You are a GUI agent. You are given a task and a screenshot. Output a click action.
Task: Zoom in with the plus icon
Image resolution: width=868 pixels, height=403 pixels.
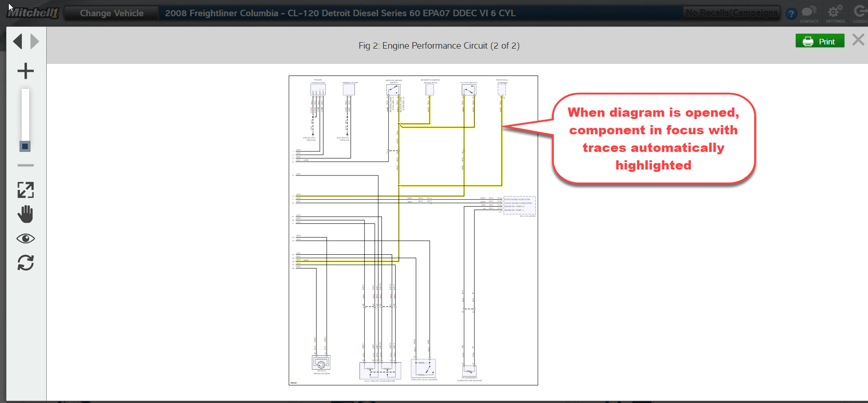coord(25,71)
